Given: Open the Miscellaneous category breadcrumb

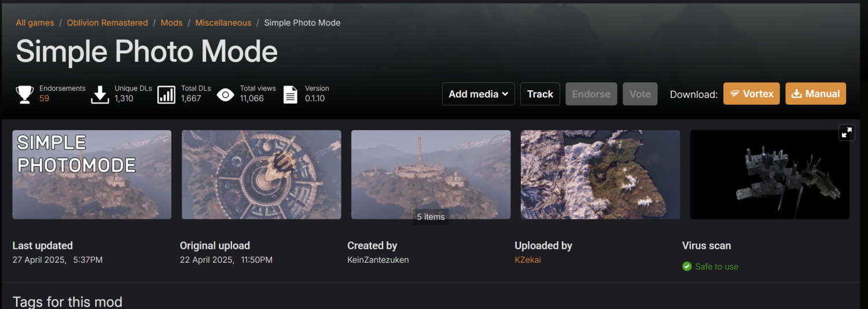Looking at the screenshot, I should pos(223,23).
